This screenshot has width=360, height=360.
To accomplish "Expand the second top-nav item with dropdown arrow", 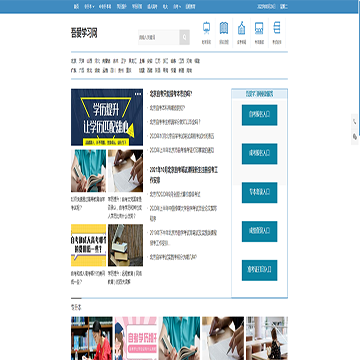I will (176, 6).
